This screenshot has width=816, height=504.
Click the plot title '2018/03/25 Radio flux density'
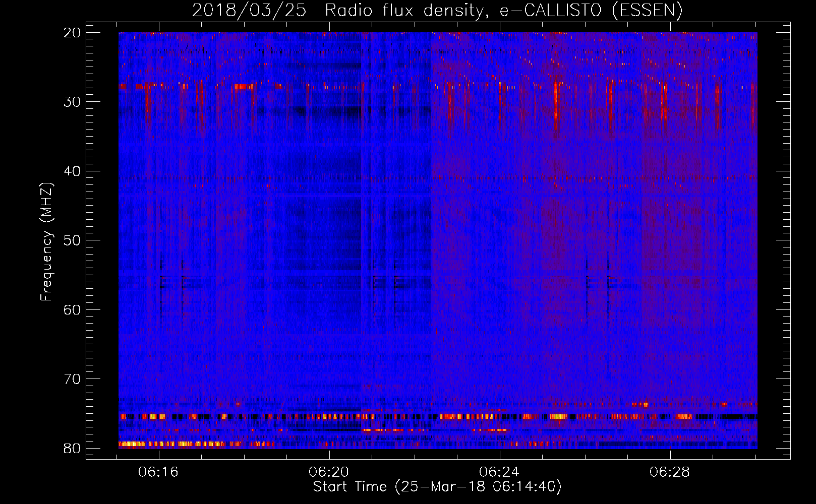pos(437,10)
